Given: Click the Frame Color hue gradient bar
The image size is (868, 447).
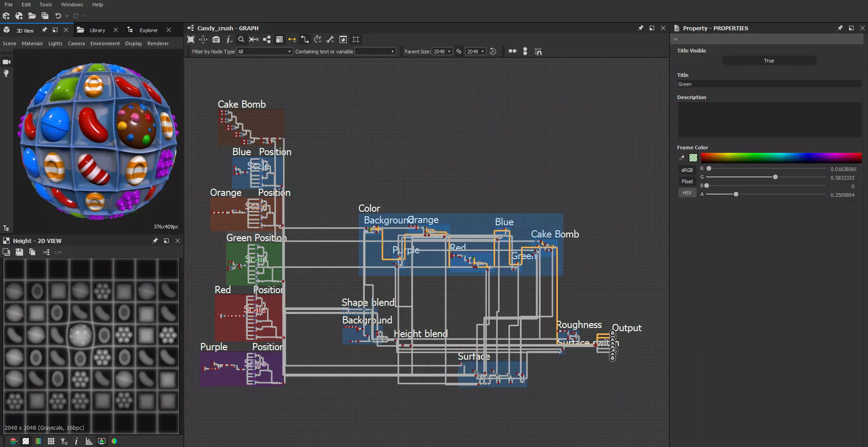Looking at the screenshot, I should [781, 157].
